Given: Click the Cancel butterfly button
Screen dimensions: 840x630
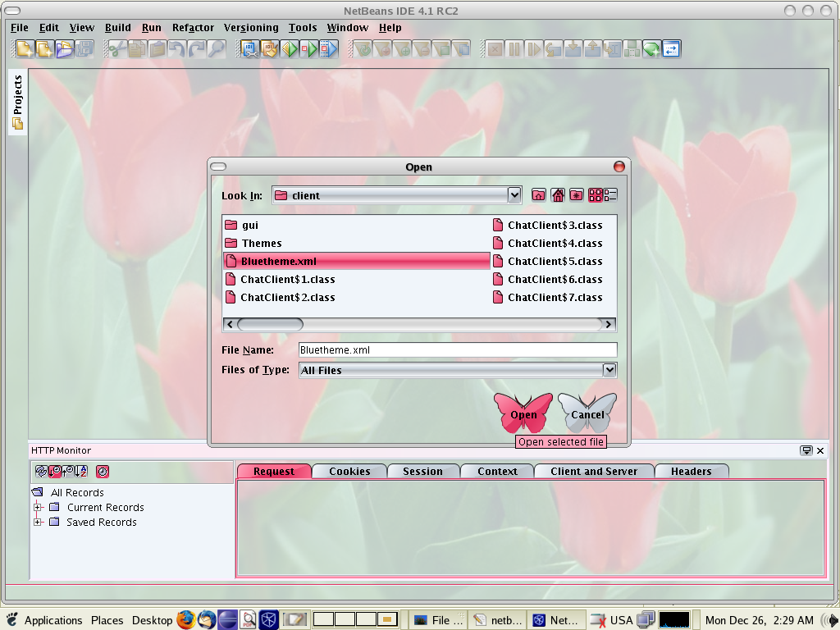Looking at the screenshot, I should 587,413.
